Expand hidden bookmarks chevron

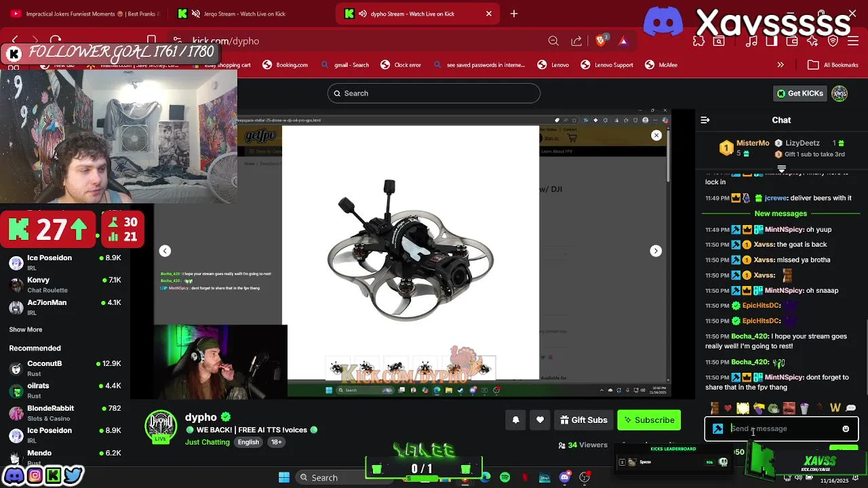(x=781, y=65)
